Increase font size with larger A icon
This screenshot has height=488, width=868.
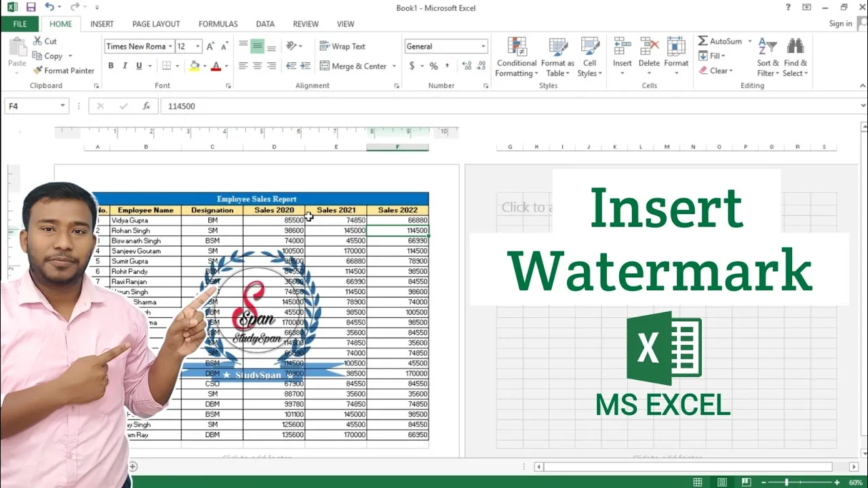(210, 46)
